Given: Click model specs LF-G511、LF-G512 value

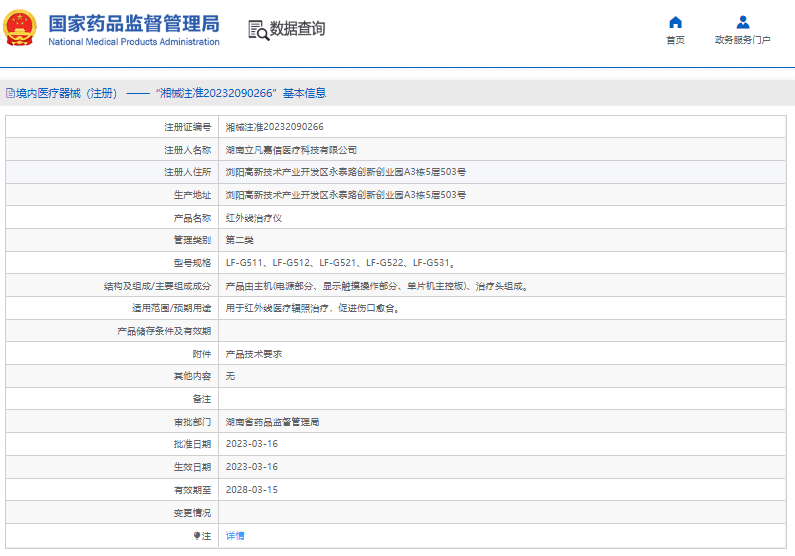Looking at the screenshot, I should (x=340, y=263).
